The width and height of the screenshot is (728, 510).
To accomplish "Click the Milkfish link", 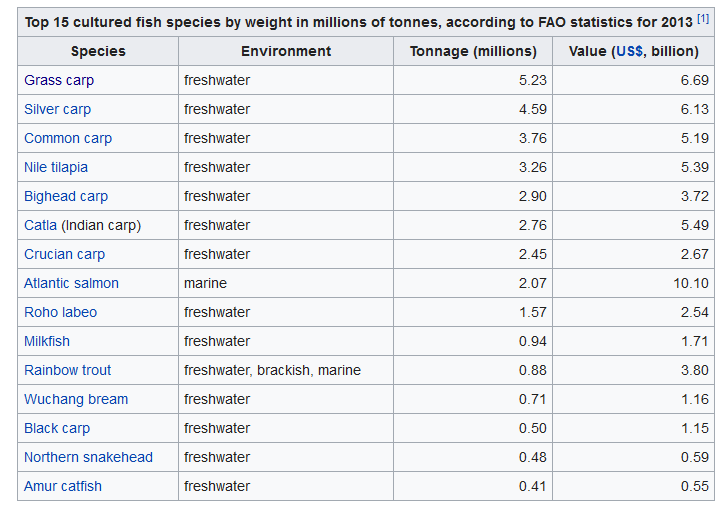I will click(x=47, y=341).
